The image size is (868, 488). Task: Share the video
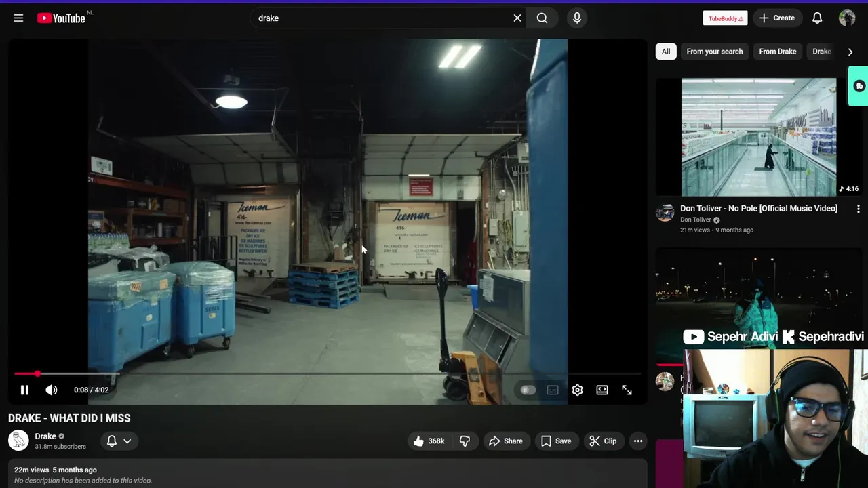tap(506, 441)
